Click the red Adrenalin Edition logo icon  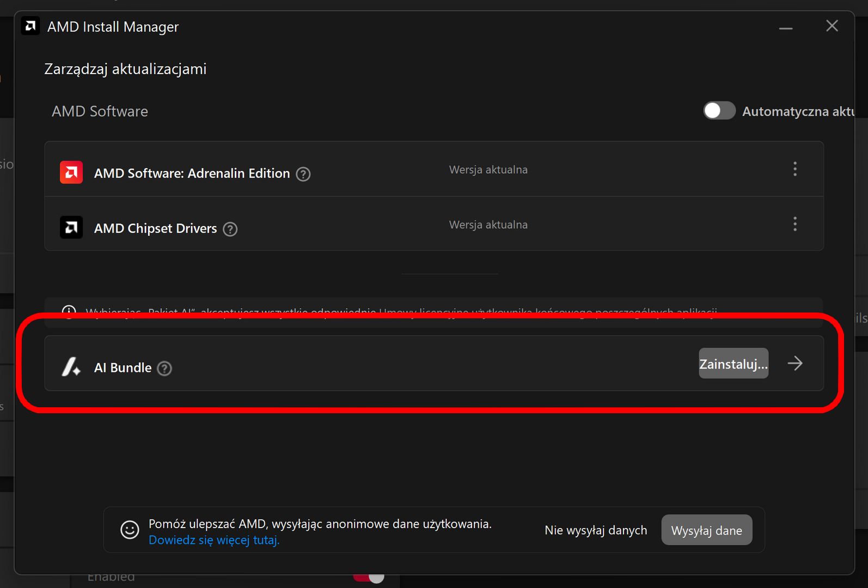(71, 173)
